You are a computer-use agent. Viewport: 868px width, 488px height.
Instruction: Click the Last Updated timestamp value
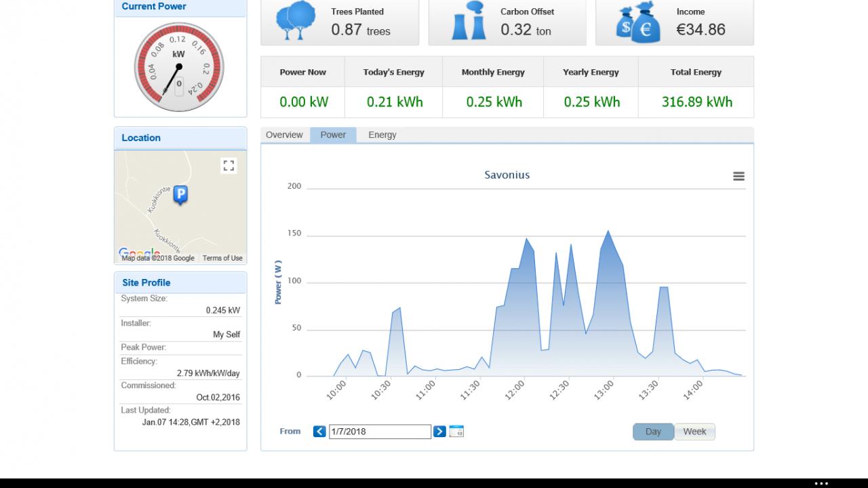pos(191,422)
